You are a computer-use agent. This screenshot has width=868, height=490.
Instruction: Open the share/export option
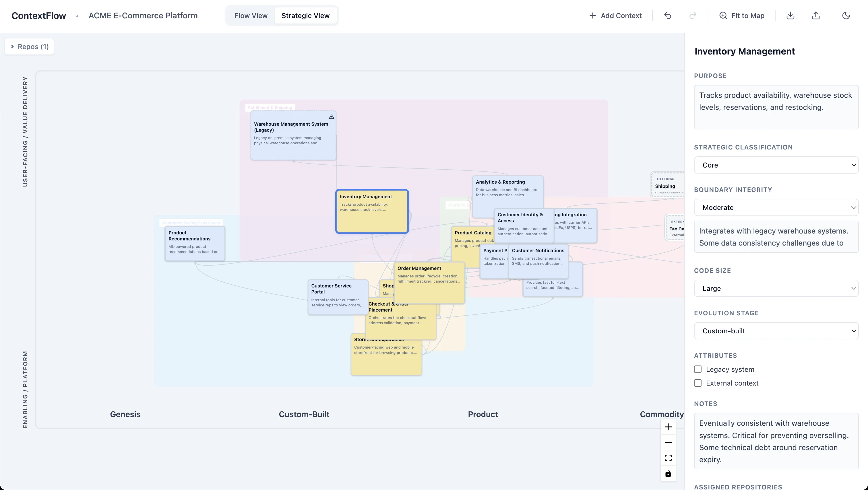816,15
